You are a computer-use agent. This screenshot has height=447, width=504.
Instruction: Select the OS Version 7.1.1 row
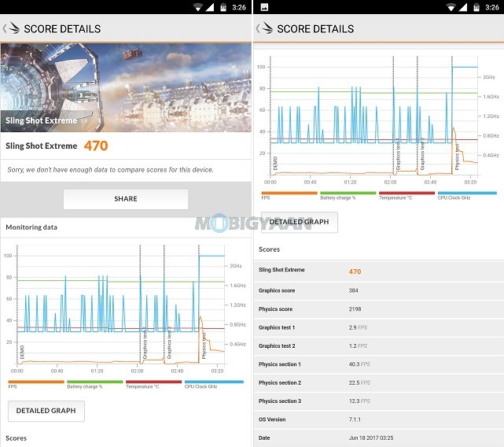(379, 419)
